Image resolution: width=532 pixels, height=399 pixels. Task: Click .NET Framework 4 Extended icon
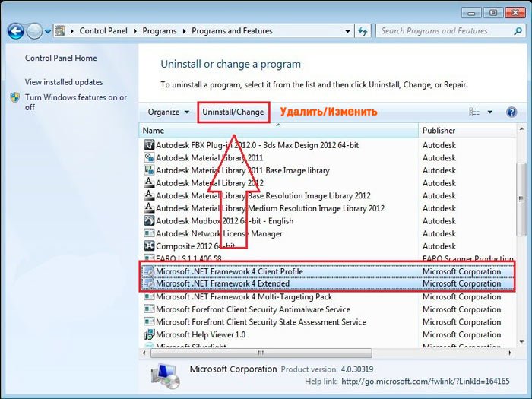click(x=149, y=283)
